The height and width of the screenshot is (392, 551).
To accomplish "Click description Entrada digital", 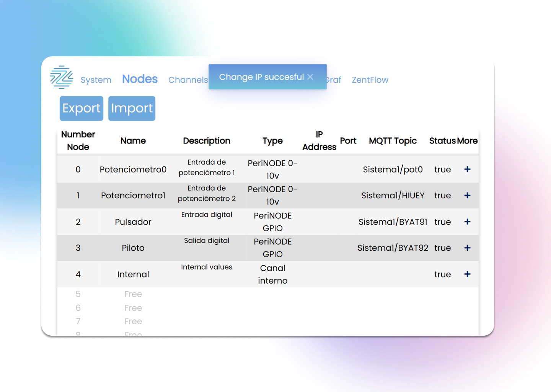I will (x=207, y=215).
